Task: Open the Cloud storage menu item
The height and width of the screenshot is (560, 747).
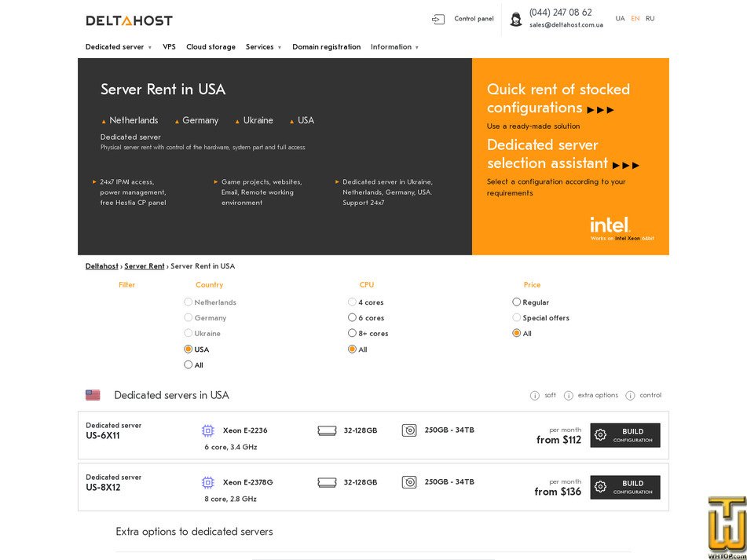Action: tap(211, 46)
